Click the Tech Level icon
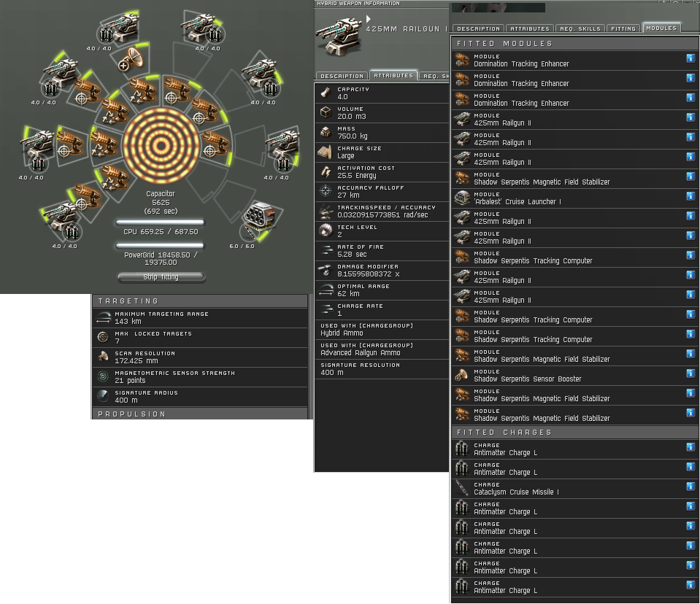This screenshot has height=604, width=700. pyautogui.click(x=326, y=231)
